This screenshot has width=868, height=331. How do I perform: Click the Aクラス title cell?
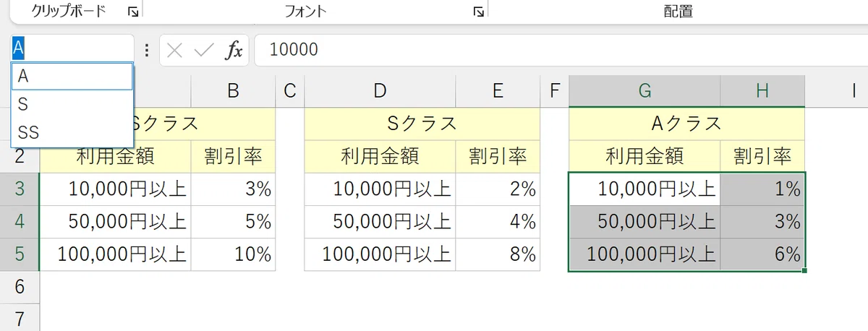click(686, 124)
